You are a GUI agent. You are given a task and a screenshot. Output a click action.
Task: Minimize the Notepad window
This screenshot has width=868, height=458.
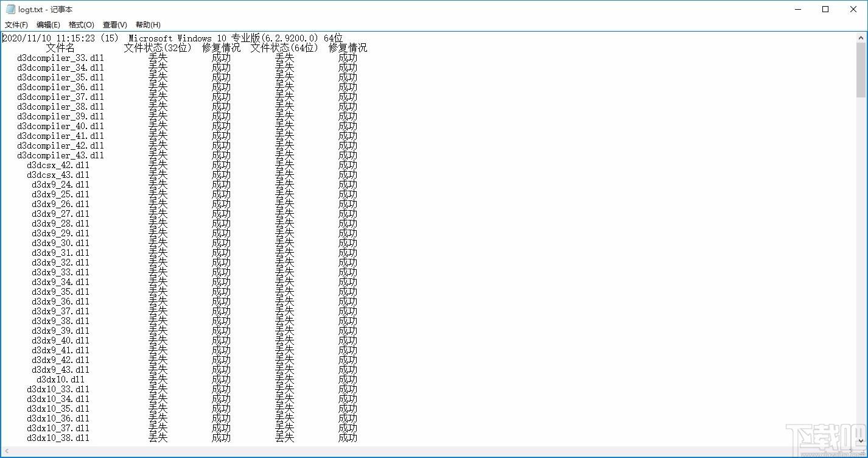pyautogui.click(x=797, y=9)
